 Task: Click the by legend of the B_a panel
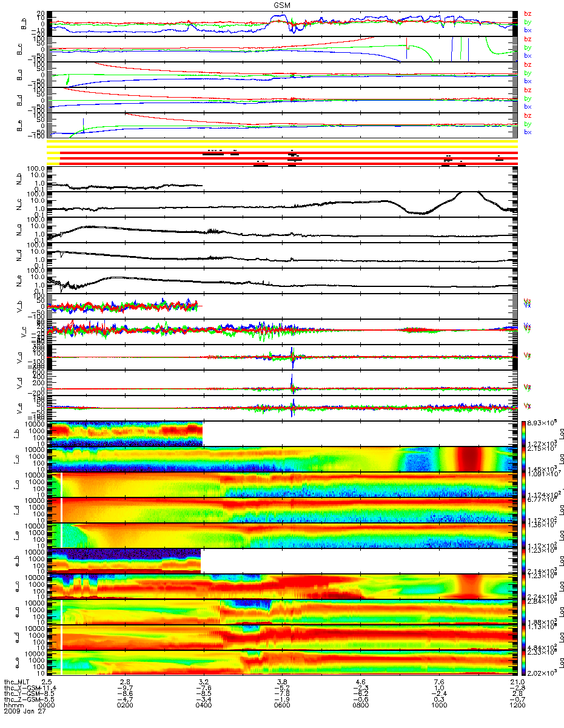coord(528,73)
